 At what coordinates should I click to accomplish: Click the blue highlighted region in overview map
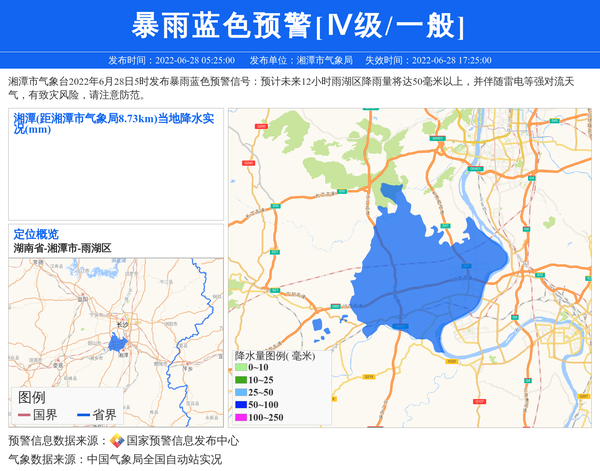[119, 345]
